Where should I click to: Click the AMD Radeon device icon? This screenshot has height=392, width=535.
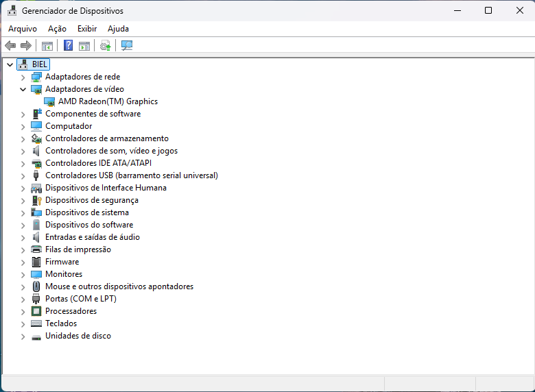[49, 101]
